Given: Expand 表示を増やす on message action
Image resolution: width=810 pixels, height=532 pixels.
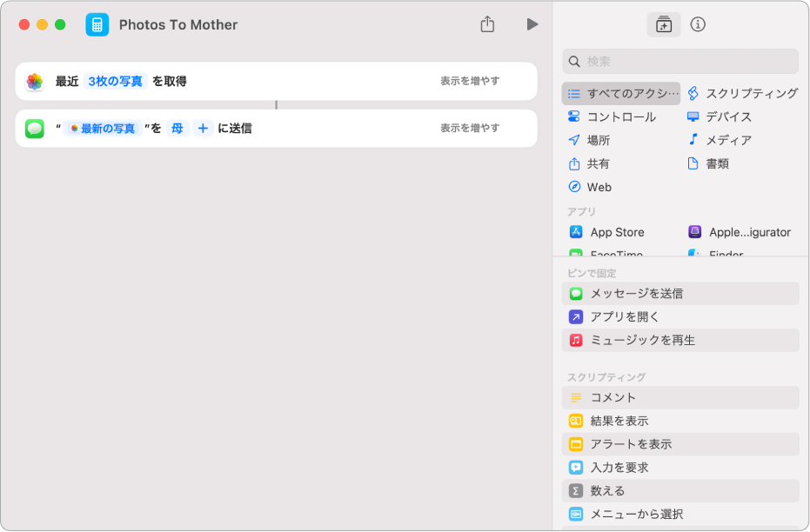Looking at the screenshot, I should click(470, 128).
